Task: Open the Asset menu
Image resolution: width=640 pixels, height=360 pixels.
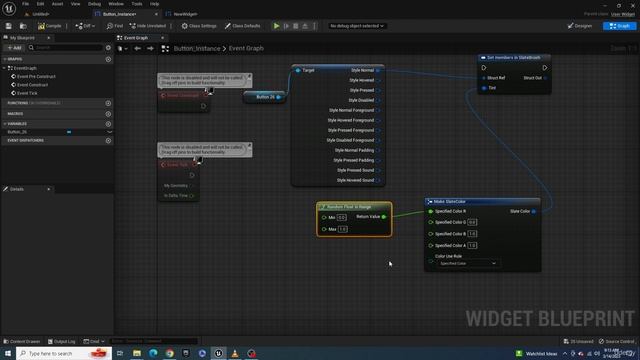Action: coord(57,4)
